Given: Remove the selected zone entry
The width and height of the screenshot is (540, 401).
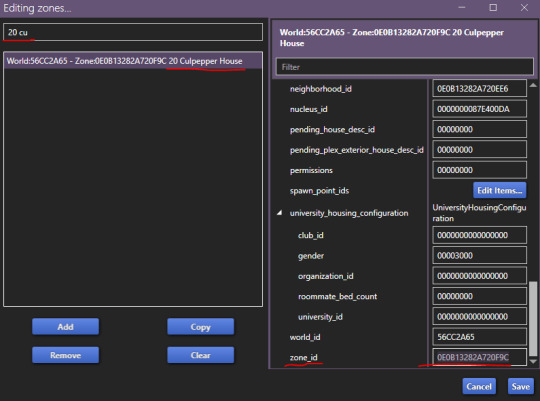Looking at the screenshot, I should click(x=65, y=355).
